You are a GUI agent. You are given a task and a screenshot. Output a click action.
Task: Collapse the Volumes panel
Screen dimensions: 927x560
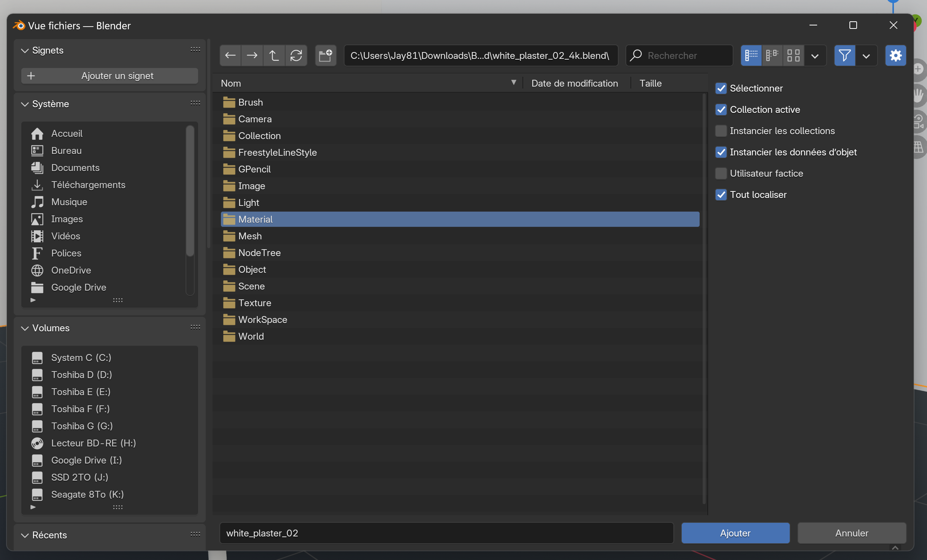point(25,328)
